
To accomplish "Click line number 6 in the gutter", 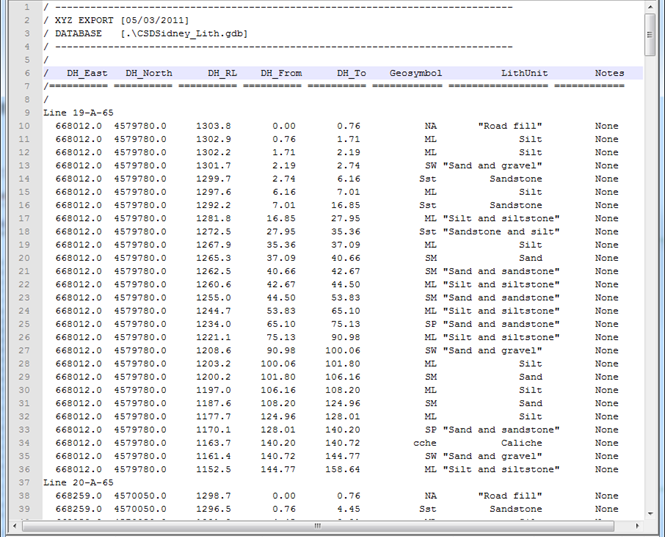I will point(27,73).
